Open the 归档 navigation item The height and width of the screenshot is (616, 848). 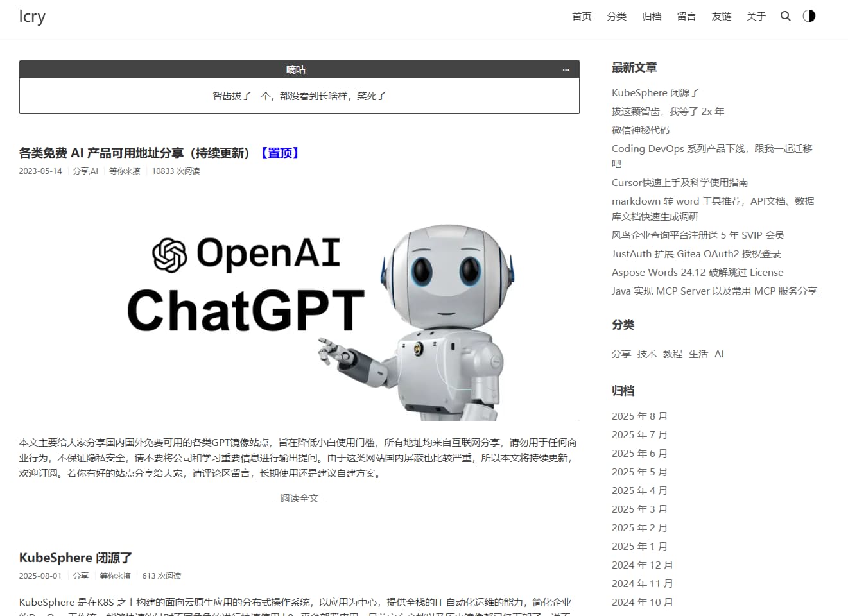coord(652,17)
